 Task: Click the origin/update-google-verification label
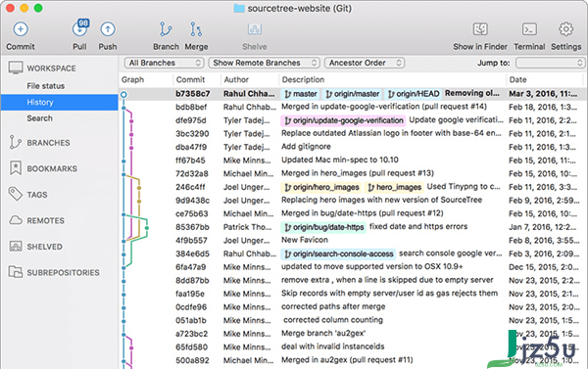point(343,120)
